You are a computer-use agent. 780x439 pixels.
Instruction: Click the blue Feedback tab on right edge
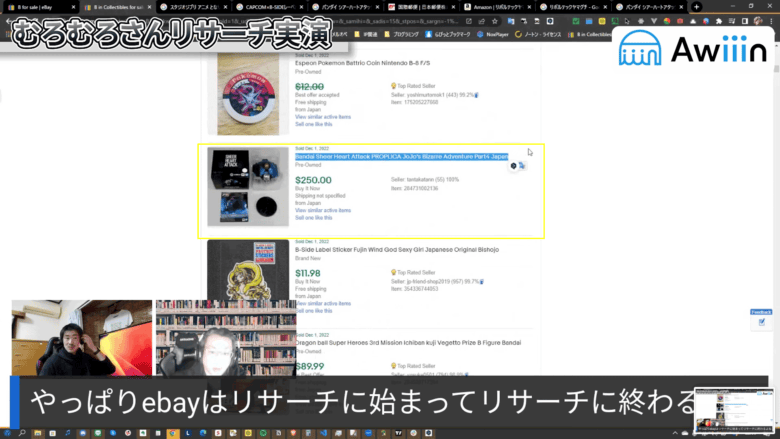[761, 312]
